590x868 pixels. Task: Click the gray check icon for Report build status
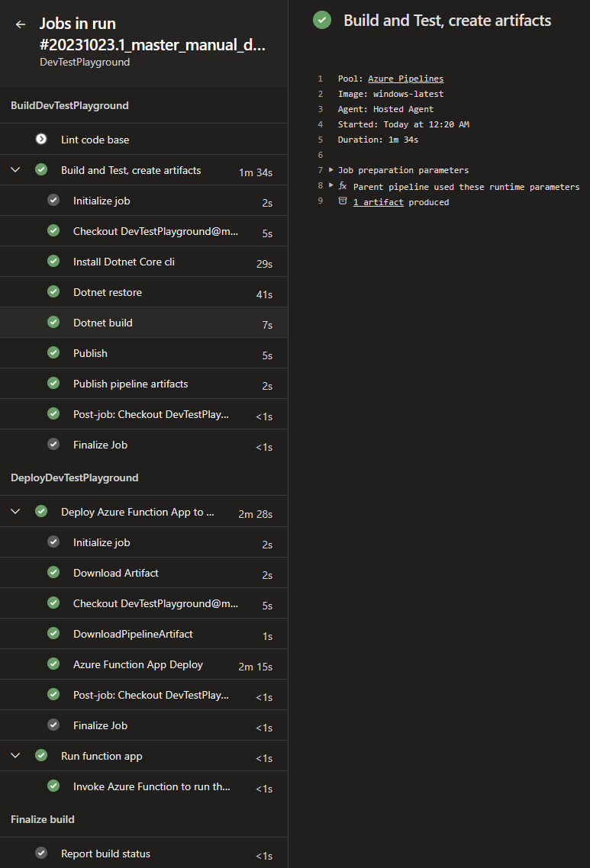(41, 853)
